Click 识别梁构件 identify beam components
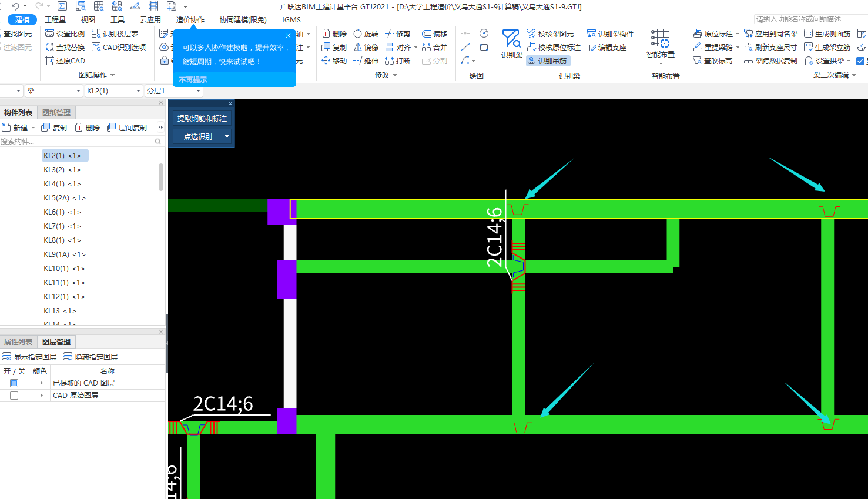 610,34
